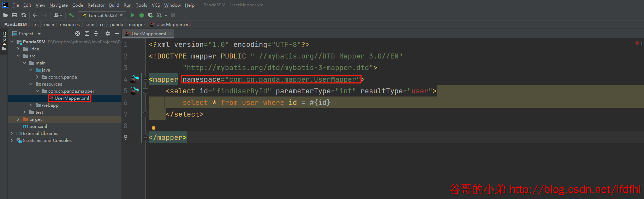Open the Edit menu
This screenshot has height=199, width=644.
point(27,5)
